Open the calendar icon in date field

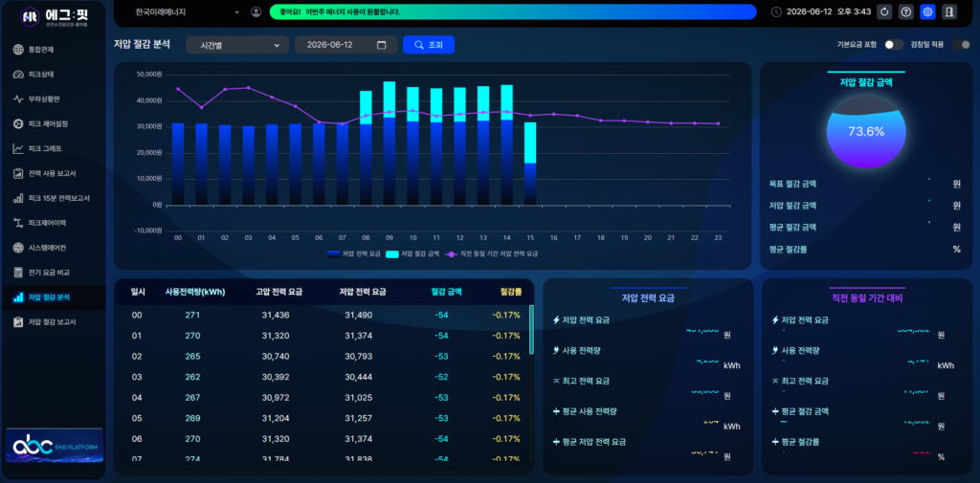tap(382, 45)
